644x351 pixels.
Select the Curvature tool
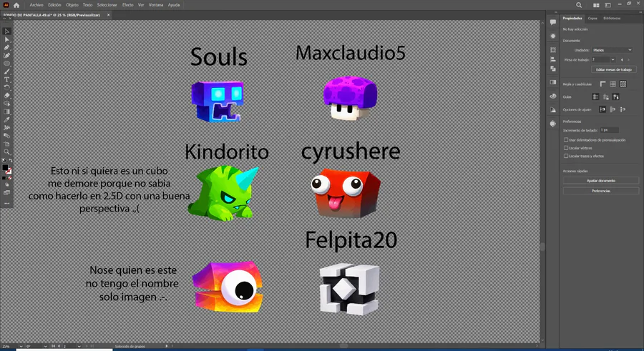coord(6,56)
